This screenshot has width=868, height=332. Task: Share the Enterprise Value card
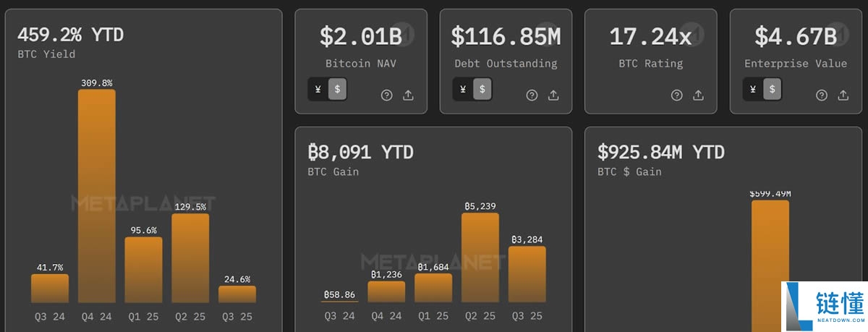click(x=843, y=95)
